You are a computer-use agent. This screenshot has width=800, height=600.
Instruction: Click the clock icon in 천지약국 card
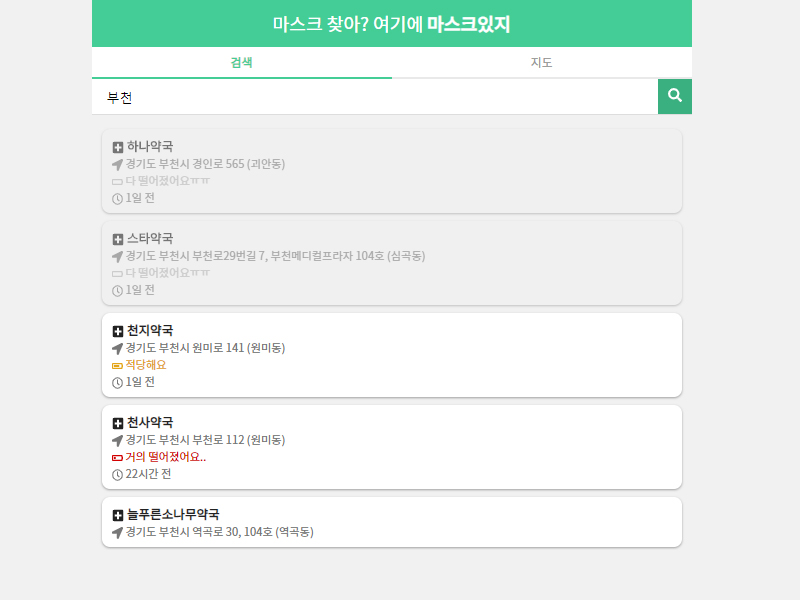pyautogui.click(x=117, y=383)
